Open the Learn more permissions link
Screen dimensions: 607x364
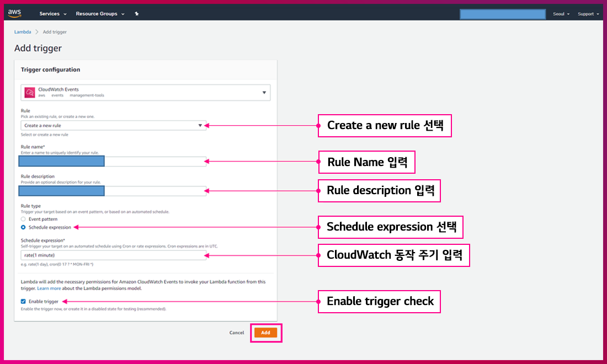coord(49,288)
